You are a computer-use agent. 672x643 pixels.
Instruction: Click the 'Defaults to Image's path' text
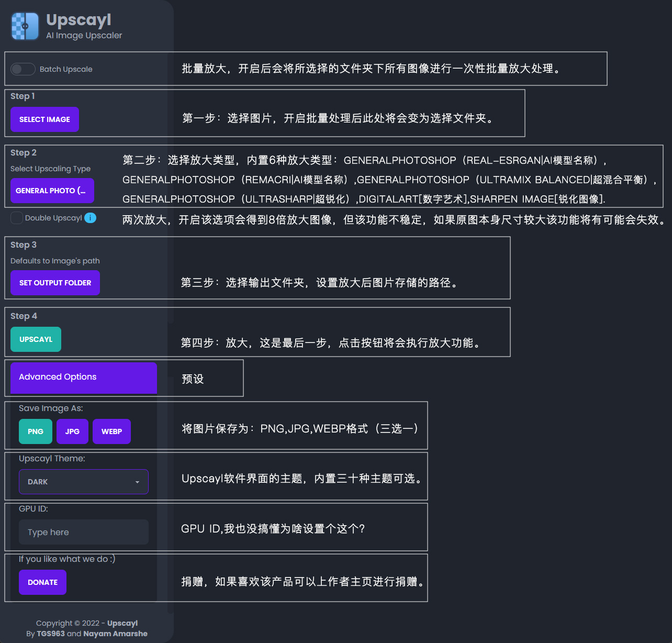(x=55, y=261)
